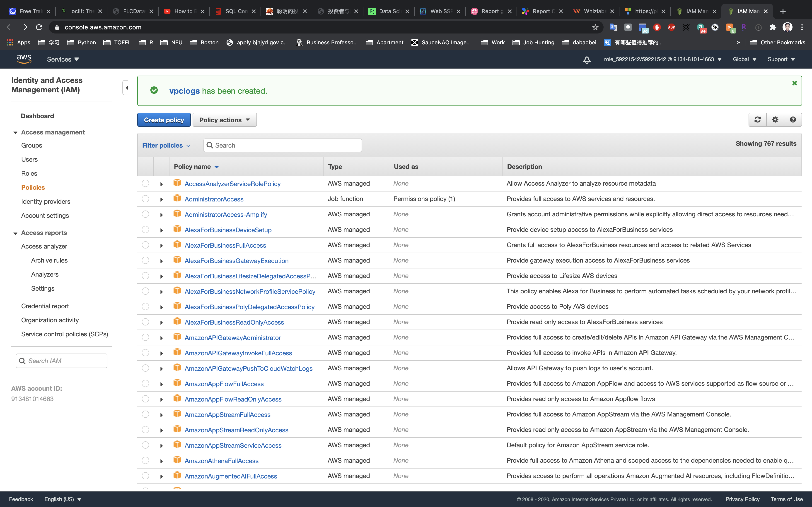
Task: Expand the AccessAnalyzerServiceRolePolicy row details
Action: tap(161, 184)
